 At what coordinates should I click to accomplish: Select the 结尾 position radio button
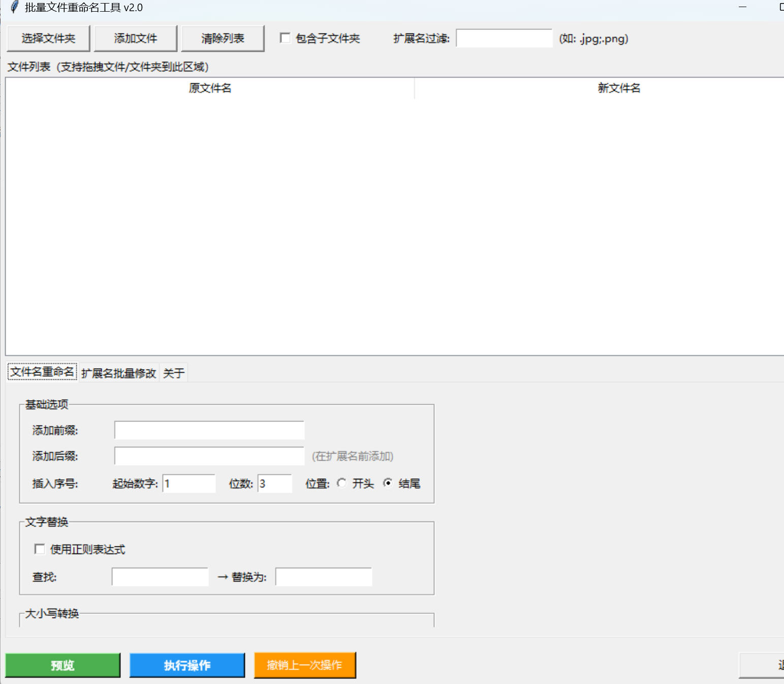click(x=388, y=483)
